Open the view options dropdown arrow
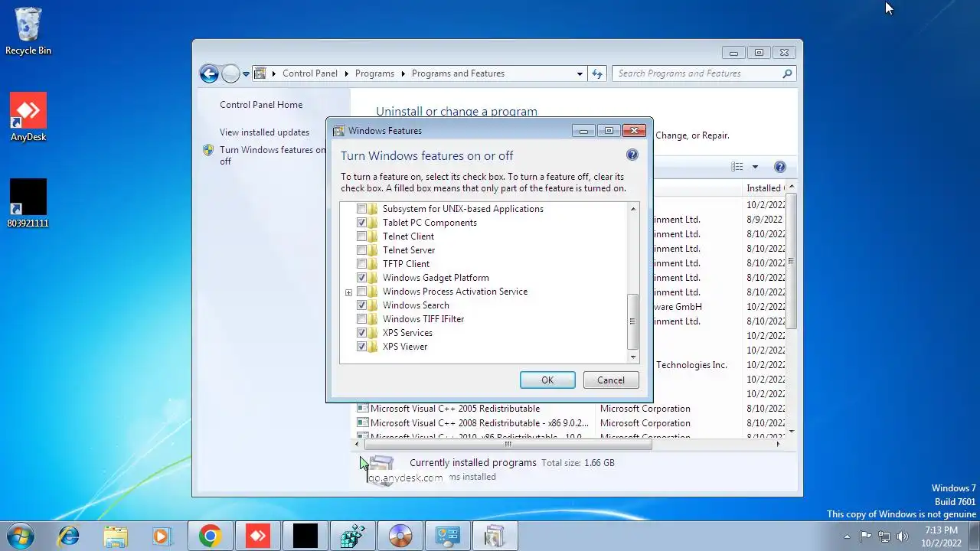This screenshot has width=980, height=551. point(755,167)
